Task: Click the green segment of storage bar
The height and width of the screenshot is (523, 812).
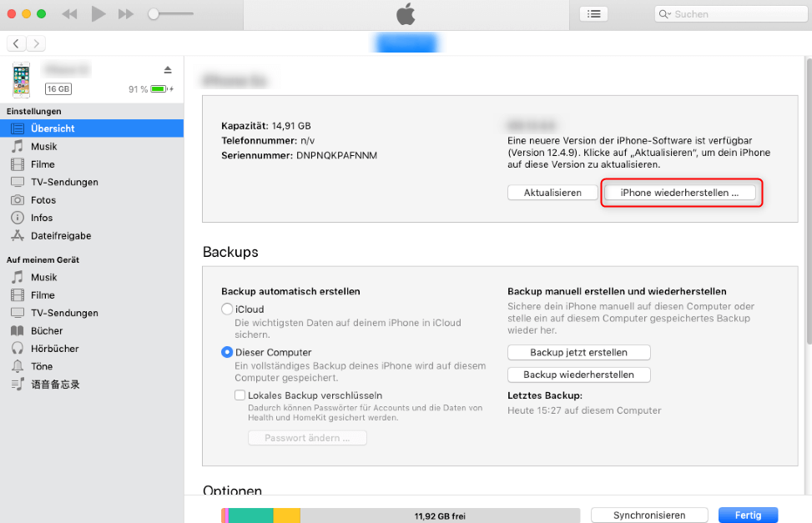Action: 250,515
